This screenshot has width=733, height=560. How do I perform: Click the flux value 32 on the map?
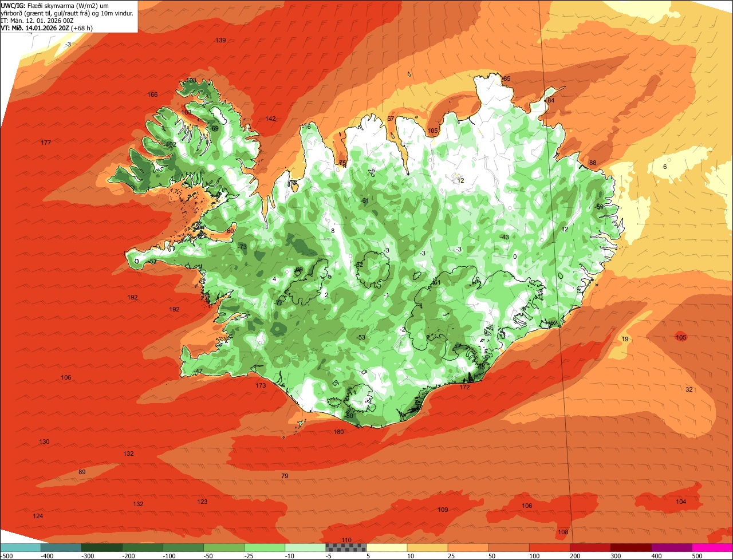click(x=689, y=389)
